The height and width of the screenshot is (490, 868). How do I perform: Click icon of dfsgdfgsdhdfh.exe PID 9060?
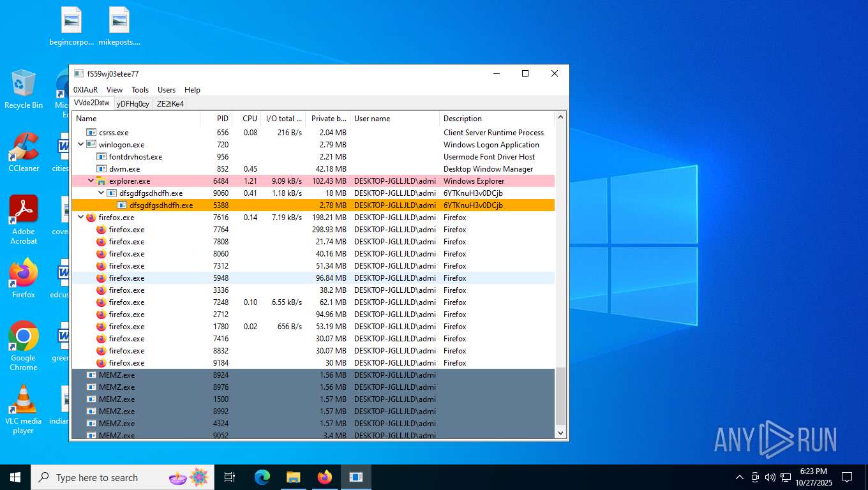tap(112, 193)
